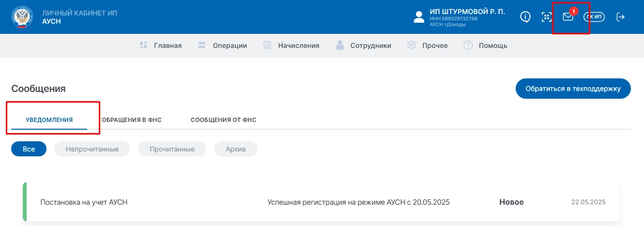The width and height of the screenshot is (644, 226).
Task: Select the Уведомления tab
Action: [49, 120]
